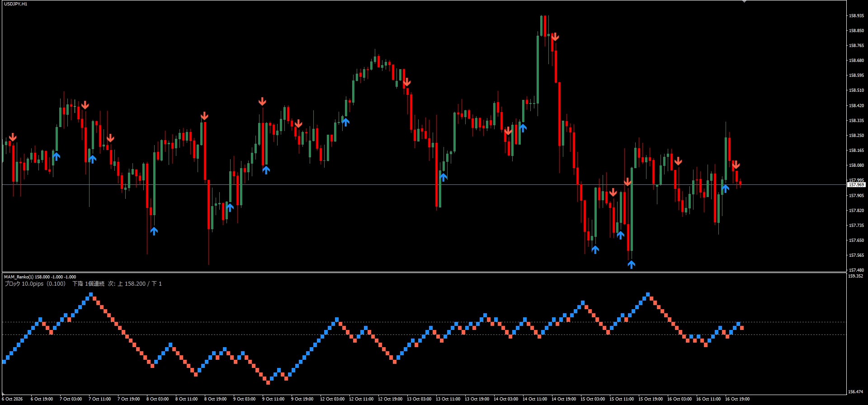Click the red down arrow just after the 12 Oct 19:00 peak
This screenshot has width=868, height=405.
tap(407, 82)
